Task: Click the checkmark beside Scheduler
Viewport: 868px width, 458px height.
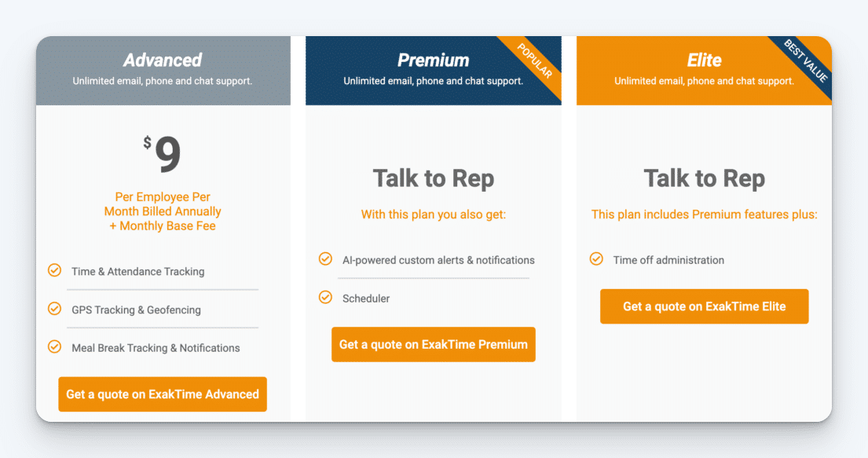Action: [x=325, y=299]
